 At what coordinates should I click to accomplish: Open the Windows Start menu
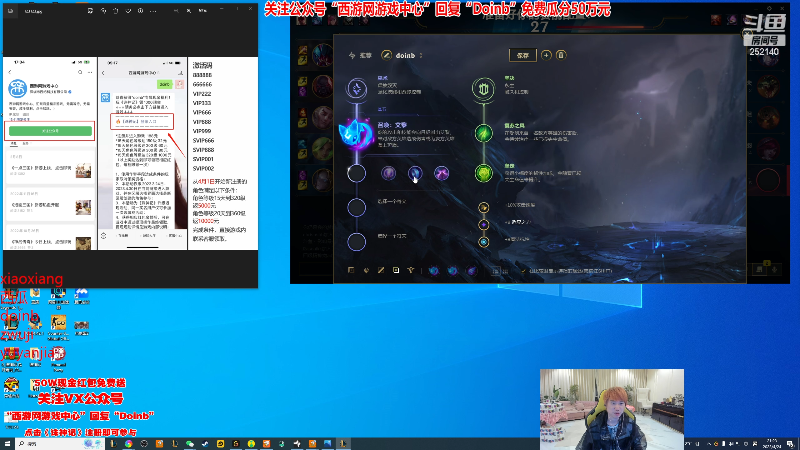pyautogui.click(x=7, y=444)
